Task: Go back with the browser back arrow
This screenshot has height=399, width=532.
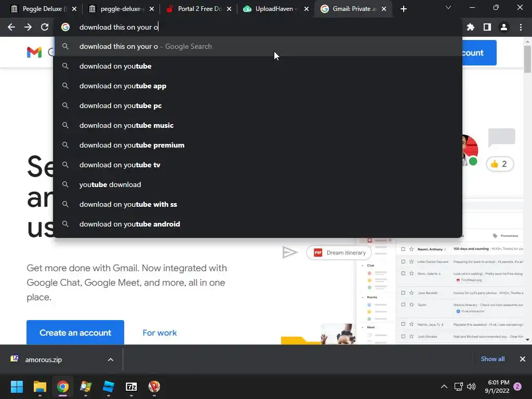Action: point(11,27)
